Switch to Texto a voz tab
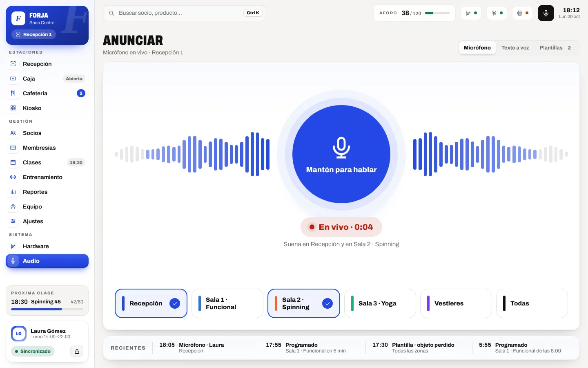 (515, 48)
